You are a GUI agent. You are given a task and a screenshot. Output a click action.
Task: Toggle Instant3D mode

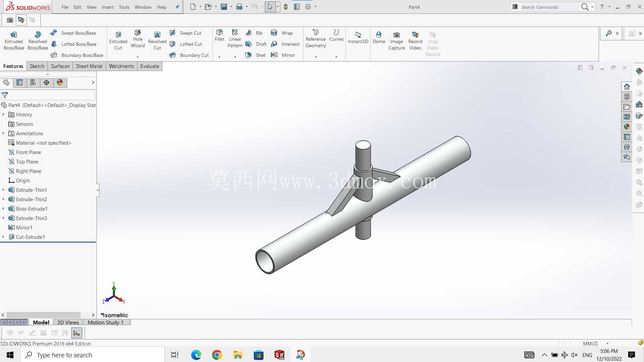(358, 38)
